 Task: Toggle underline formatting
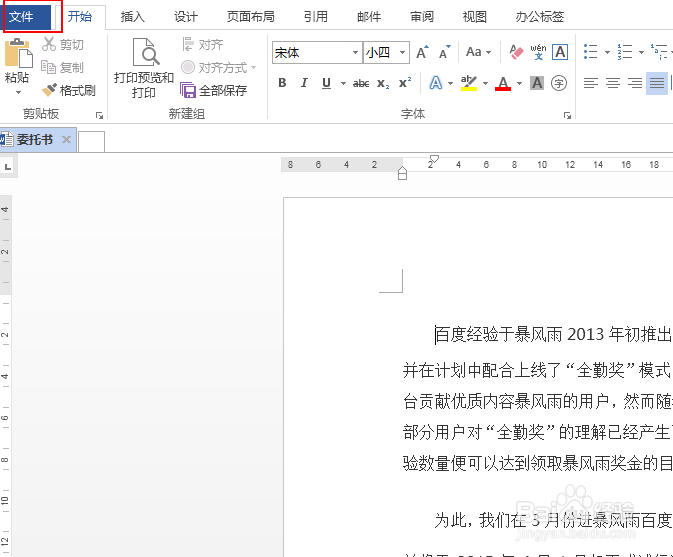click(326, 83)
